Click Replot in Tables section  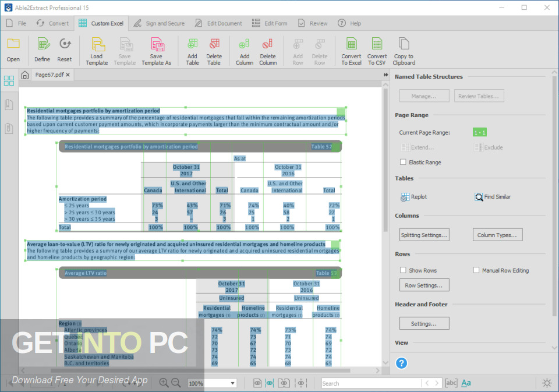pyautogui.click(x=413, y=197)
